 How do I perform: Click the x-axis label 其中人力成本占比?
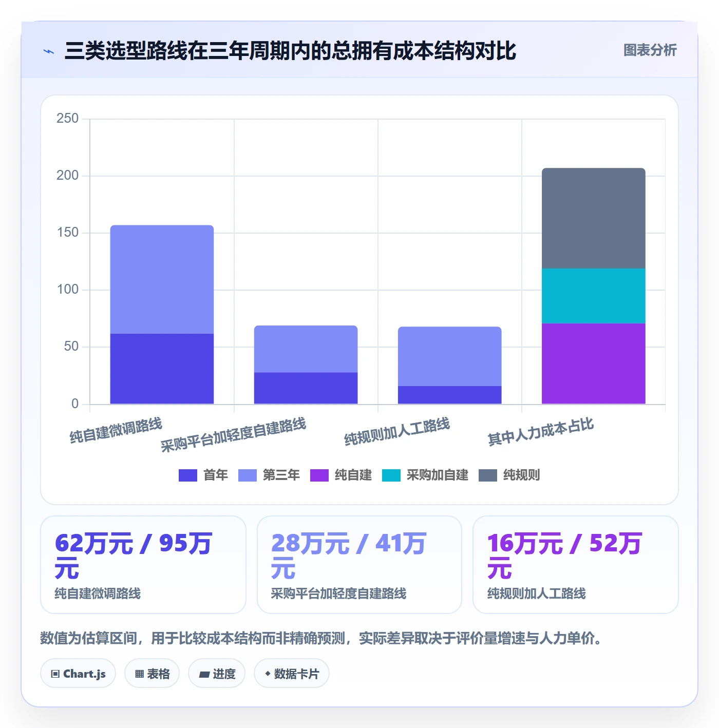point(541,431)
